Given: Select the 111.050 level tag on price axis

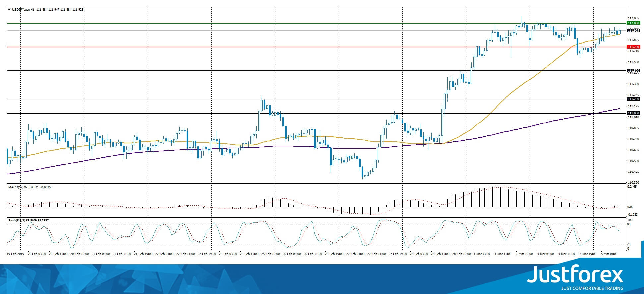Looking at the screenshot, I should pos(633,113).
